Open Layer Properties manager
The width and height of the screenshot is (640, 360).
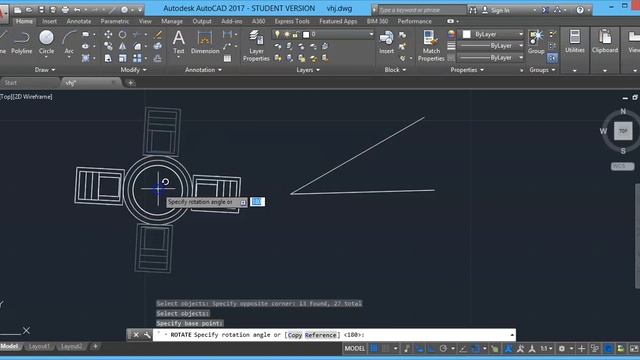[x=256, y=46]
